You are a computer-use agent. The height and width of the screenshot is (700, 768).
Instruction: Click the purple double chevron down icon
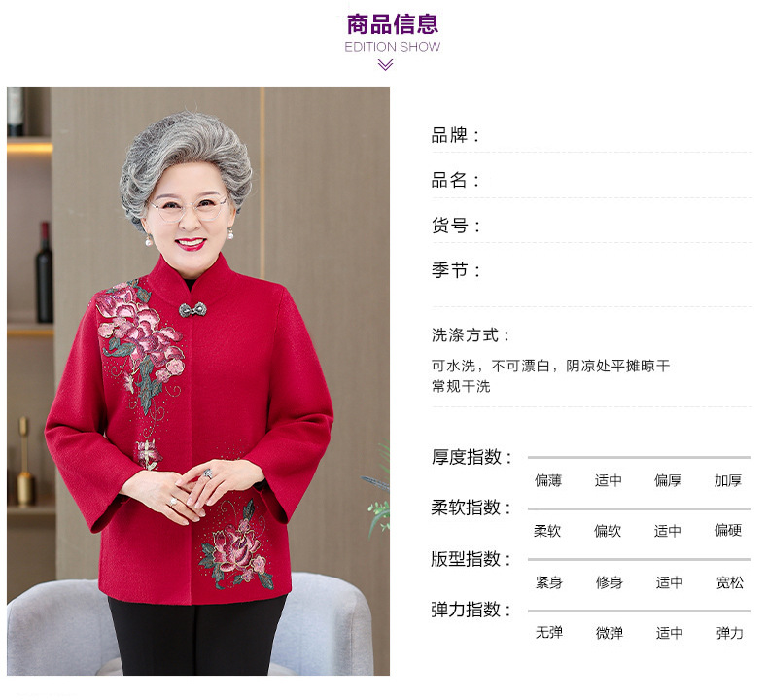(386, 65)
